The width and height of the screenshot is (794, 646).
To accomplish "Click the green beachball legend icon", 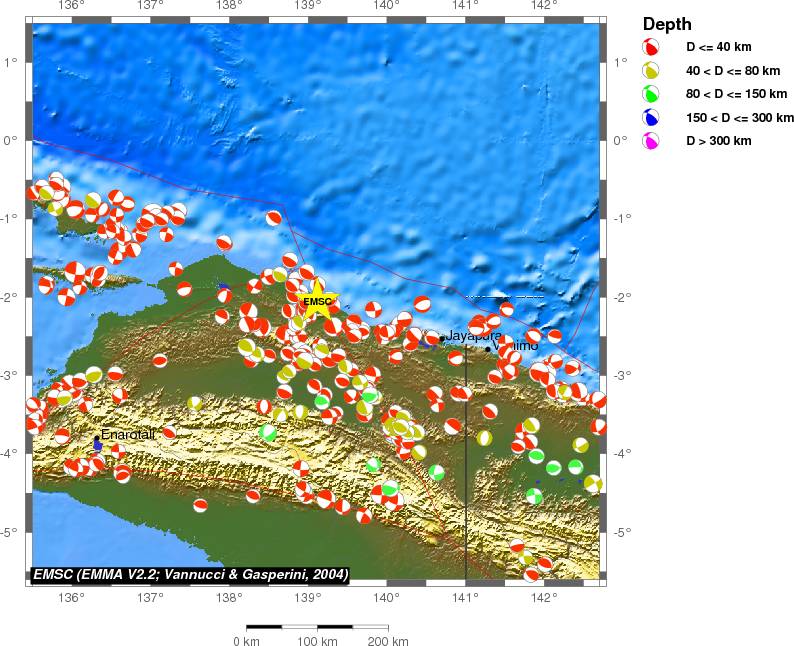I will click(651, 94).
